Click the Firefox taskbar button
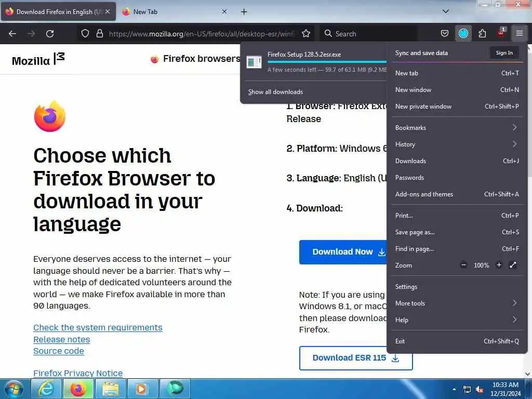Image resolution: width=532 pixels, height=399 pixels. (78, 389)
